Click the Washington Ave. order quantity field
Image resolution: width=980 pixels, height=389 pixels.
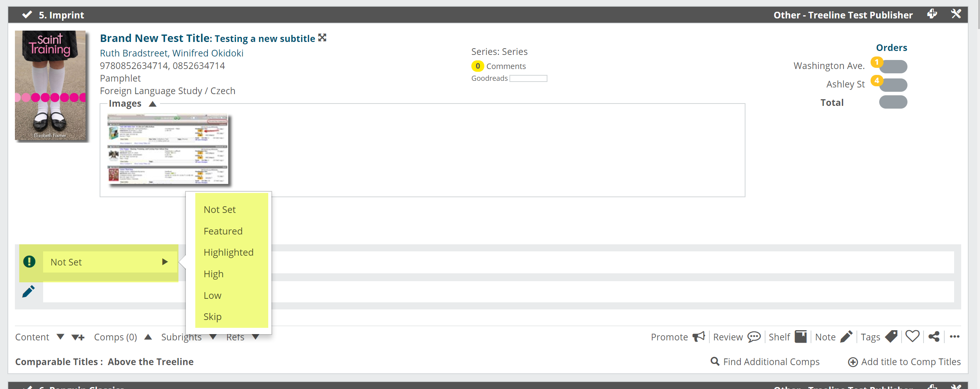coord(893,67)
